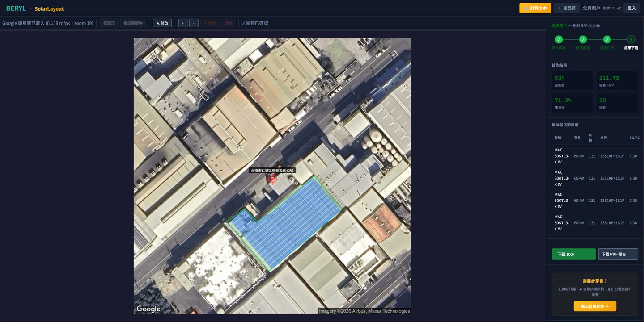Viewport: 644px width, 322px height.
Task: Download the PDF report
Action: tap(618, 254)
